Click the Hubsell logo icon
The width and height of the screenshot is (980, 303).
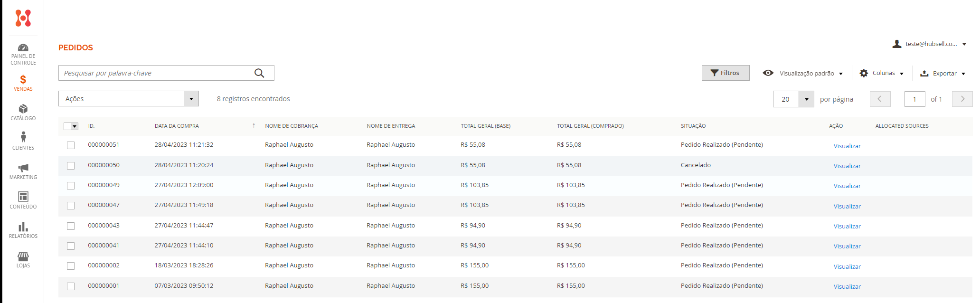tap(23, 18)
